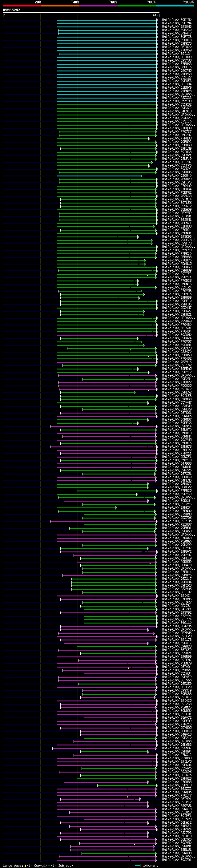
Task: Click the UniRef100_C5XK32 label
Action: (x=176, y=105)
